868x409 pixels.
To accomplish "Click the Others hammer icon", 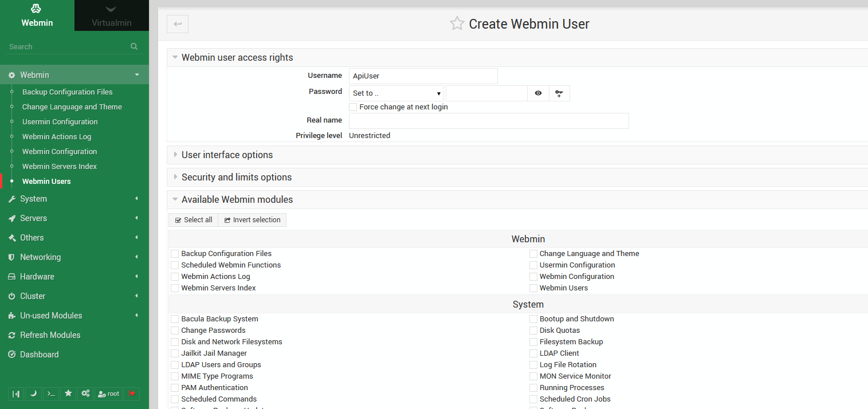I will (x=12, y=238).
